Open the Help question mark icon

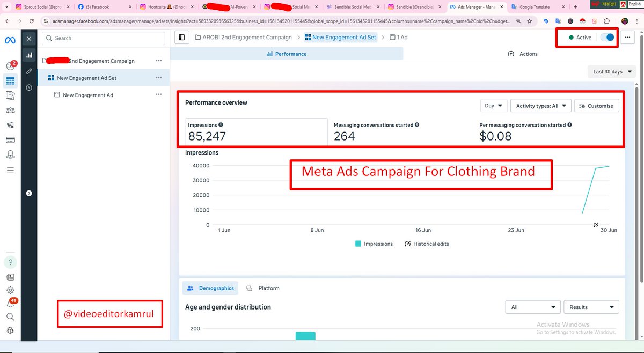click(x=10, y=262)
